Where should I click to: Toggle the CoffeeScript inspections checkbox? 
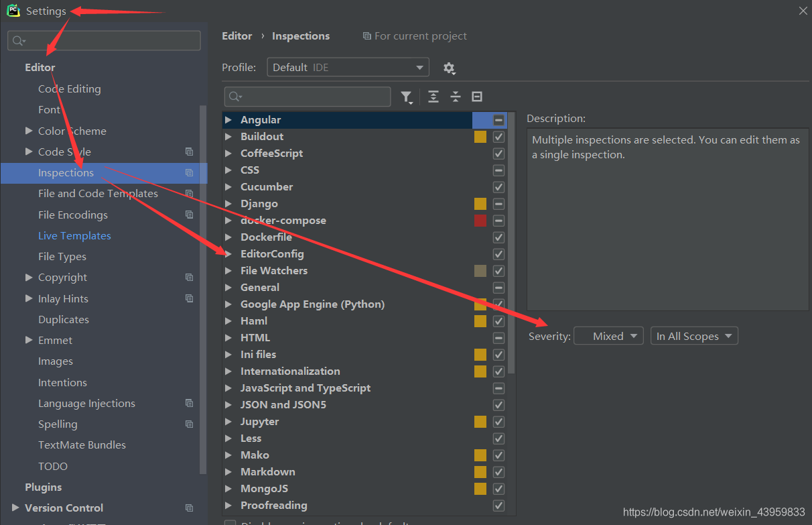click(498, 154)
